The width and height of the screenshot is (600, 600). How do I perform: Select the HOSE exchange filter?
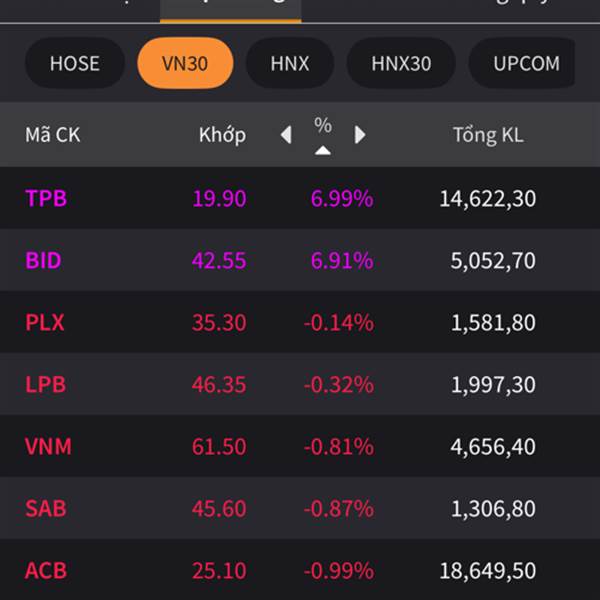click(x=75, y=63)
